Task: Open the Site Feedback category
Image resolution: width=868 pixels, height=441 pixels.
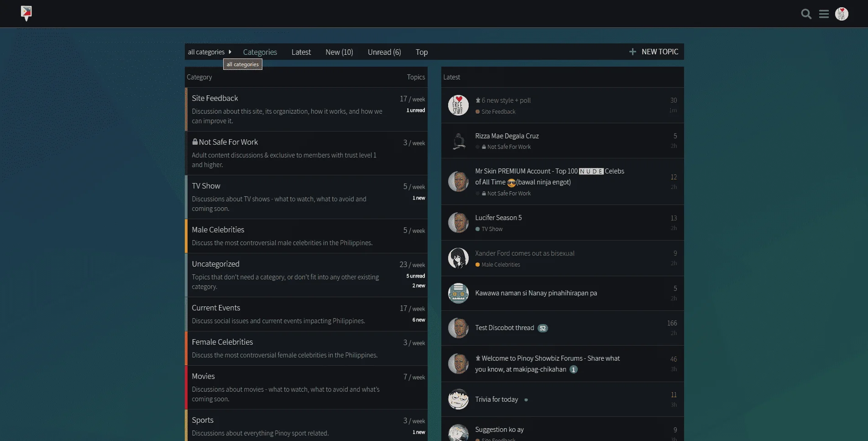Action: pos(215,98)
